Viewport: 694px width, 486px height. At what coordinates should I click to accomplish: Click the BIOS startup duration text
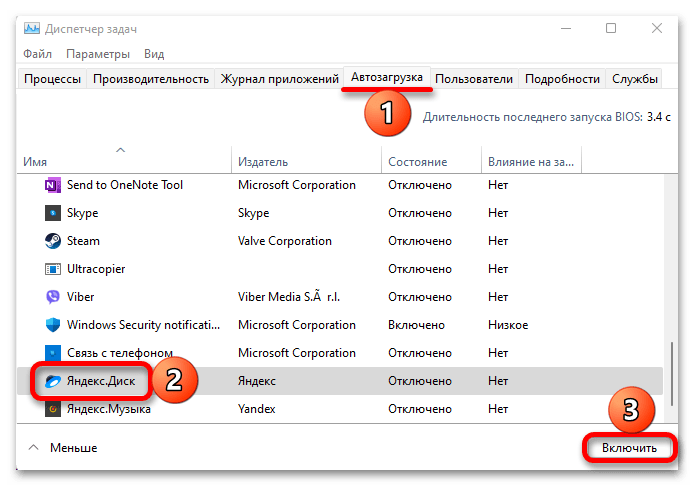pyautogui.click(x=547, y=117)
